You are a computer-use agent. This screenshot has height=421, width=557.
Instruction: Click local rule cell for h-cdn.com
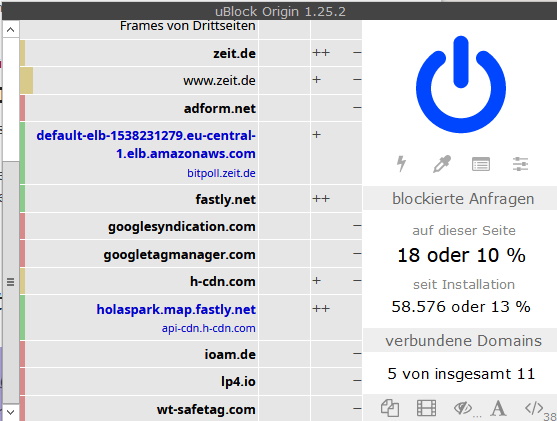pyautogui.click(x=336, y=281)
